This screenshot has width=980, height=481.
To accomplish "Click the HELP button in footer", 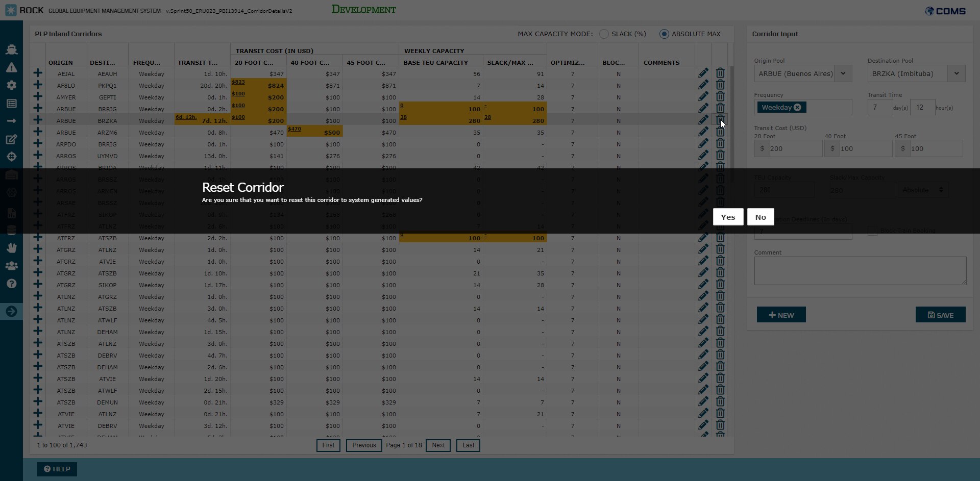I will (x=57, y=469).
